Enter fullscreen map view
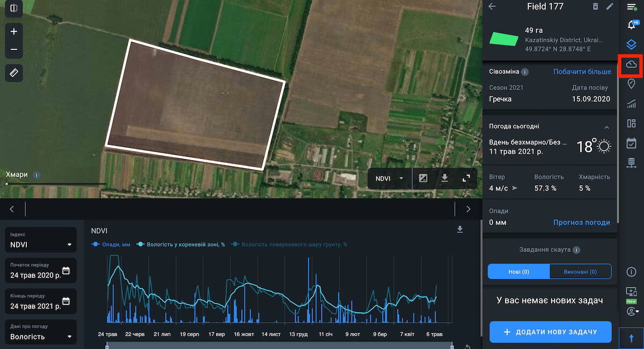This screenshot has height=349, width=644. 466,179
